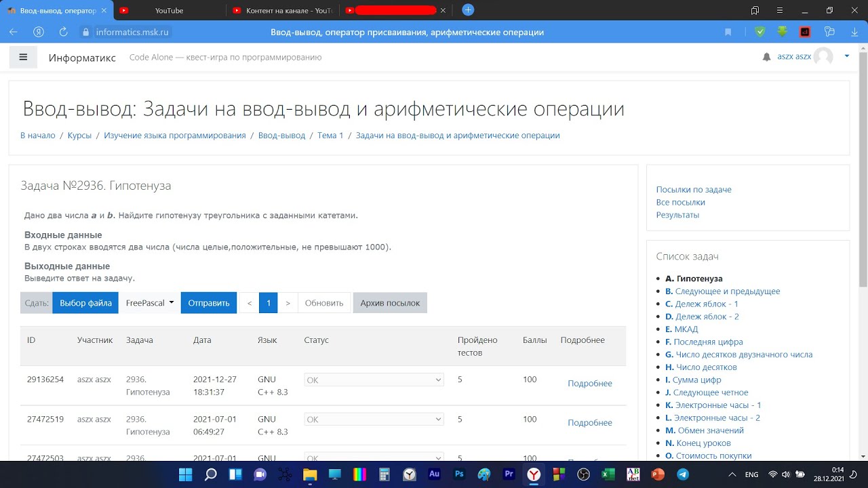Screen dimensions: 868x488
Task: Click the notifications bell icon
Action: click(767, 57)
